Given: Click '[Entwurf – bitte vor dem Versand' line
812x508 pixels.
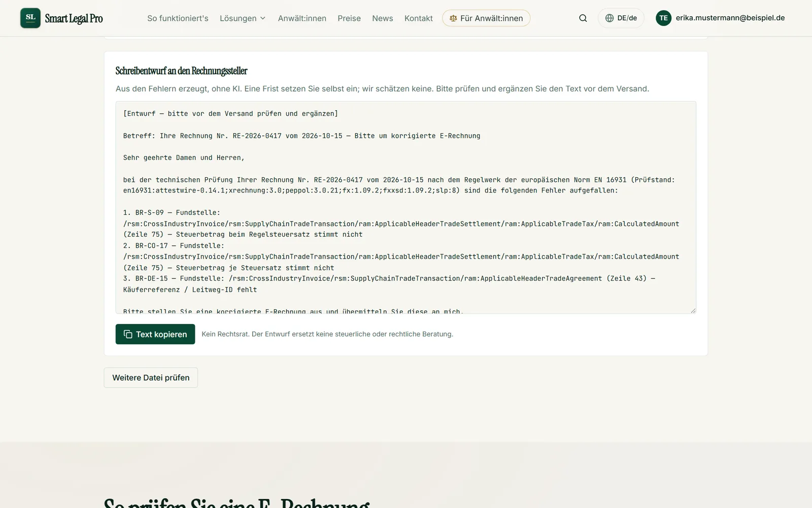Looking at the screenshot, I should (230, 113).
